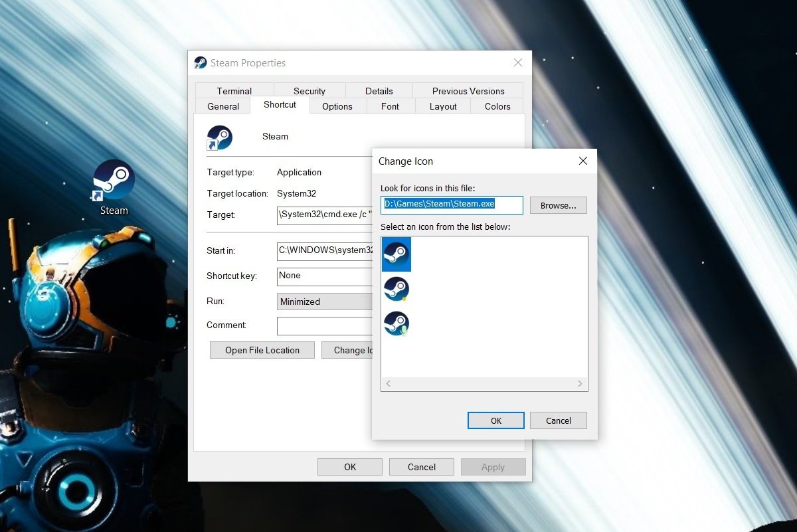
Task: Cancel the Change Icon dialog
Action: pyautogui.click(x=559, y=420)
